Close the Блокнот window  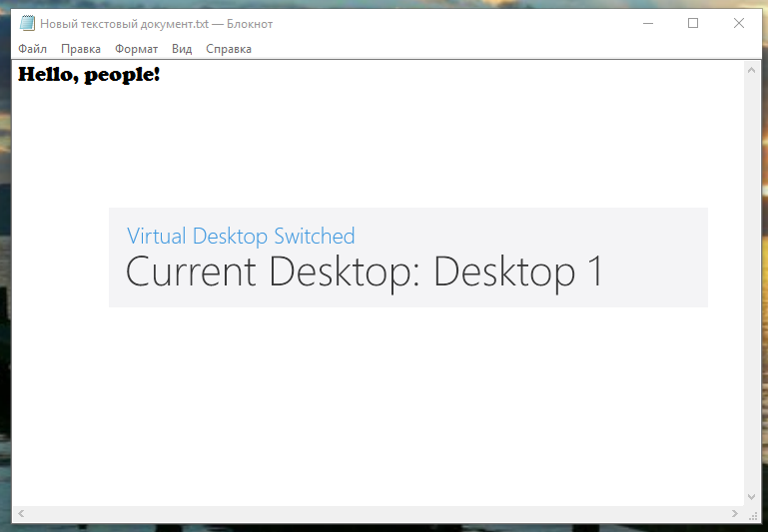[x=739, y=23]
